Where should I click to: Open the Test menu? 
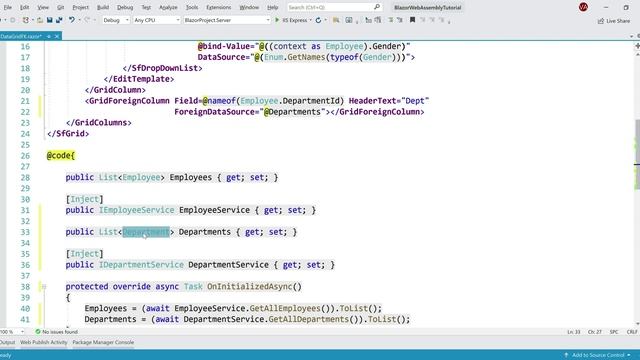[146, 7]
